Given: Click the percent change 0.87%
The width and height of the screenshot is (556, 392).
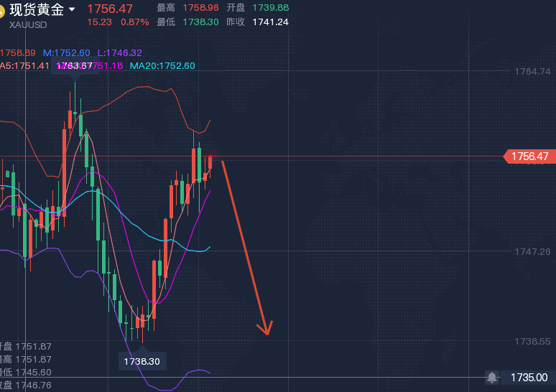Looking at the screenshot, I should pos(135,22).
